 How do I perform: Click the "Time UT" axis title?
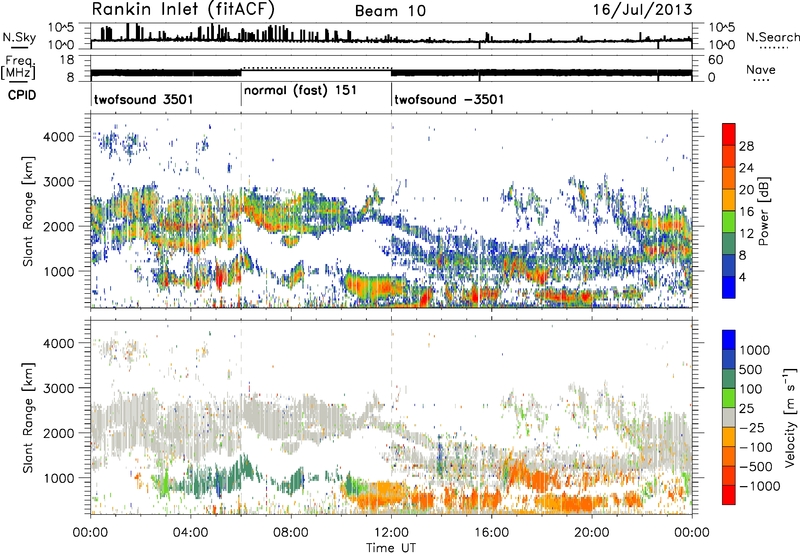[391, 547]
